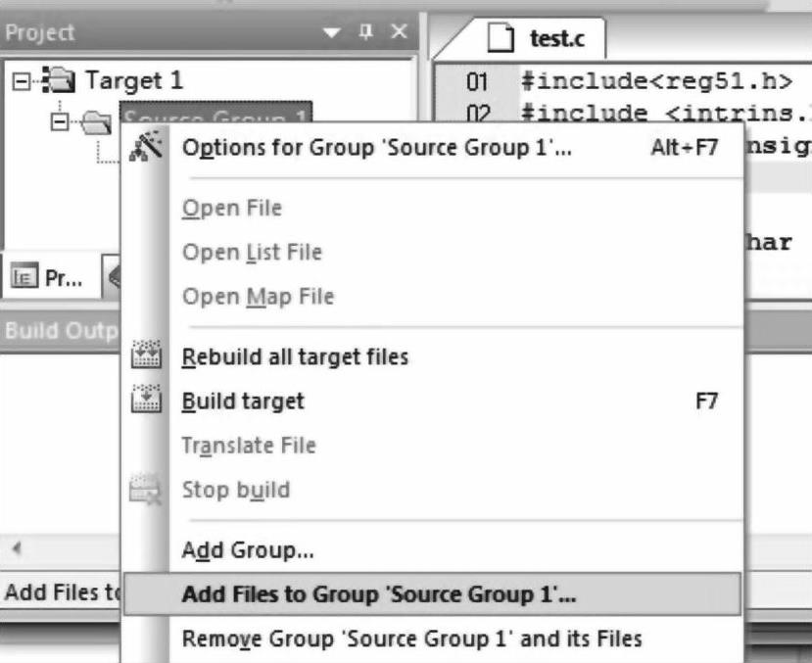Click the Project tab icon at panel bottom
The width and height of the screenshot is (812, 663).
(24, 276)
